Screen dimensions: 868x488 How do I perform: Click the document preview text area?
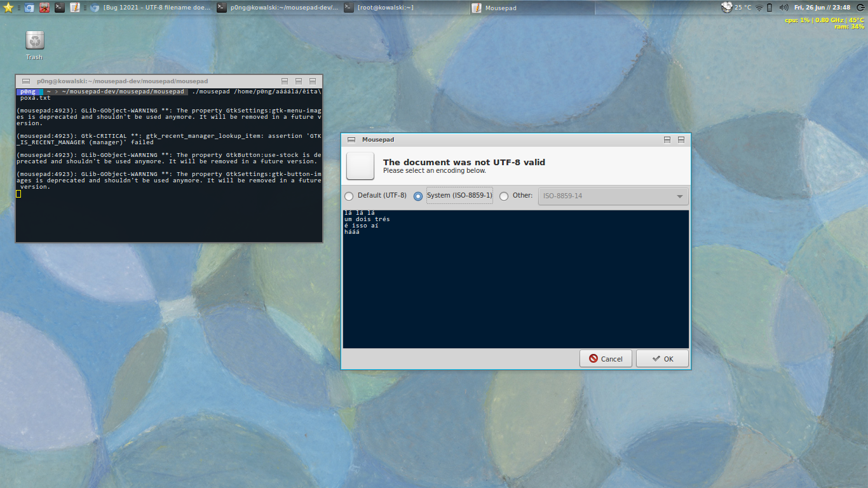click(515, 280)
